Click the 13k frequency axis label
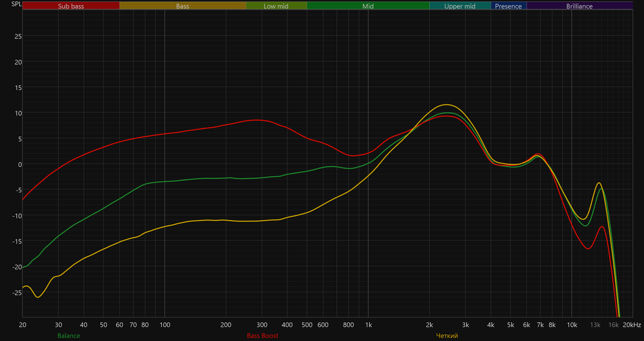The image size is (644, 341). tap(595, 325)
